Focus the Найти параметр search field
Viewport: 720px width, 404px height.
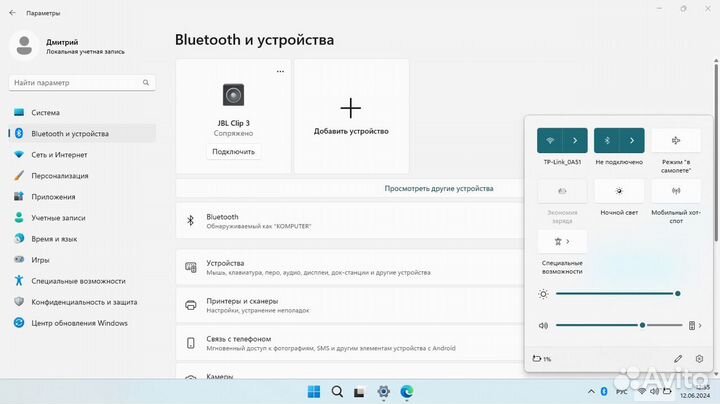pos(82,83)
